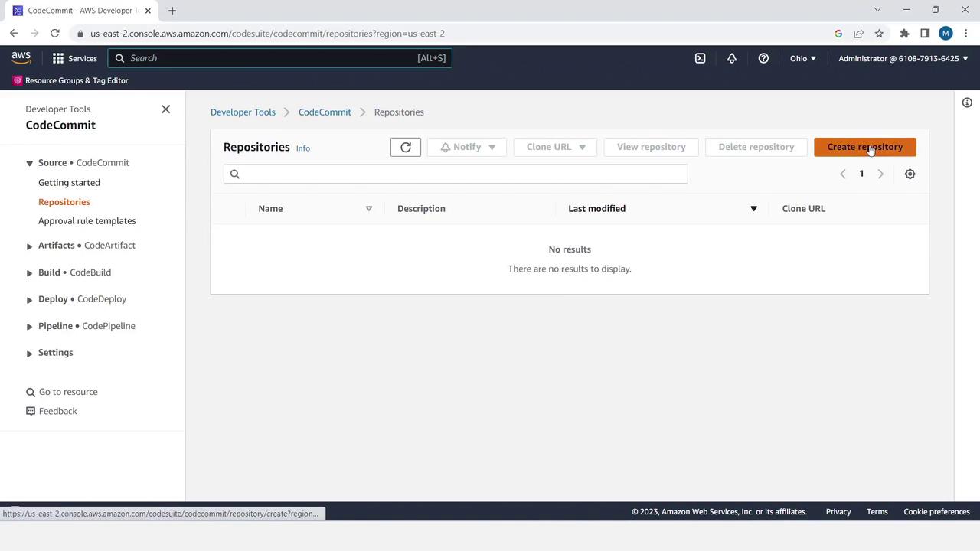Sort by Last modified column arrow
The image size is (980, 551).
753,209
